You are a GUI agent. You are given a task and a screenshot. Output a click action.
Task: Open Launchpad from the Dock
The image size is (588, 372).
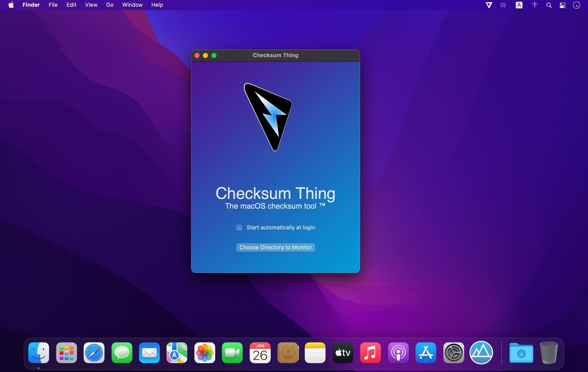pyautogui.click(x=66, y=353)
